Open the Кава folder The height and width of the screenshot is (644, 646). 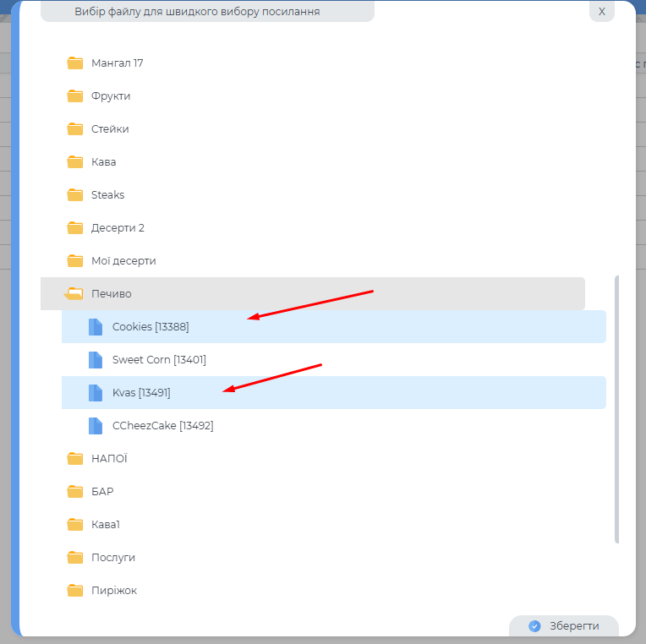coord(103,162)
